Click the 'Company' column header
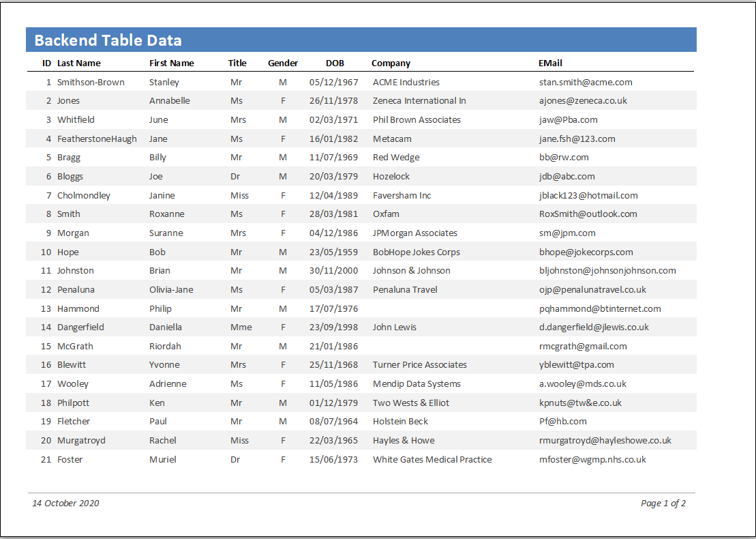 pyautogui.click(x=391, y=63)
